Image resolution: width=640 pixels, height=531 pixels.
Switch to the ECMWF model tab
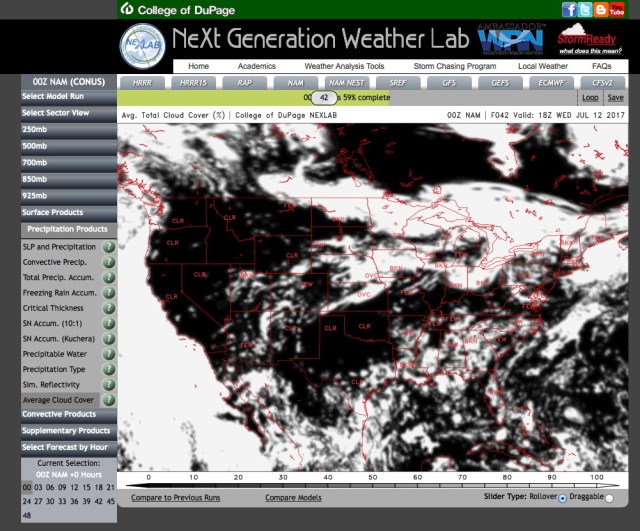pyautogui.click(x=551, y=83)
